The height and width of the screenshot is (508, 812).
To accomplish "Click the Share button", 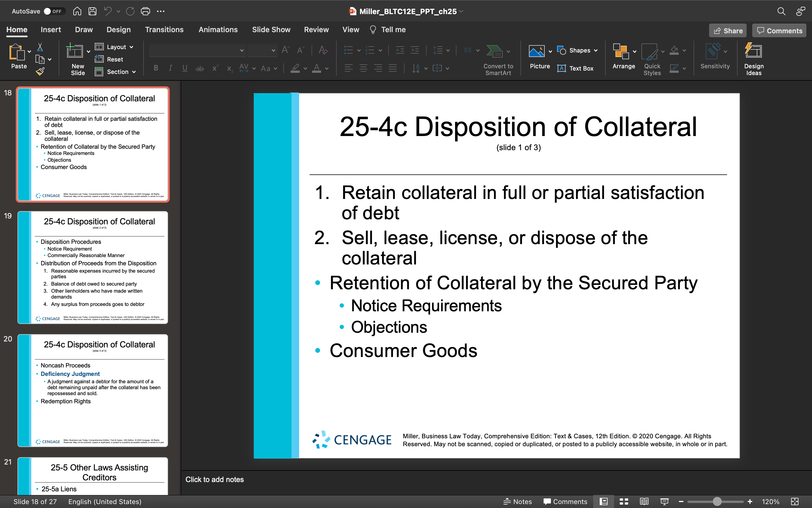I will coord(728,30).
